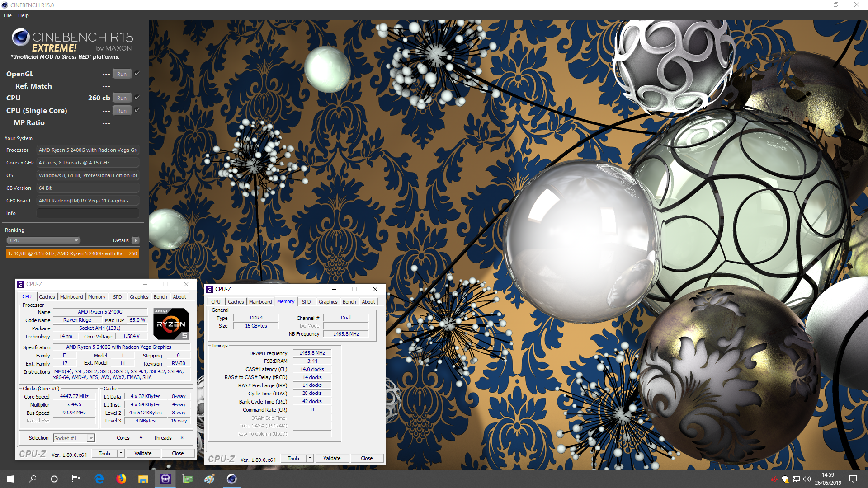The image size is (868, 488).
Task: Run the OpenGL benchmark
Action: (x=122, y=74)
